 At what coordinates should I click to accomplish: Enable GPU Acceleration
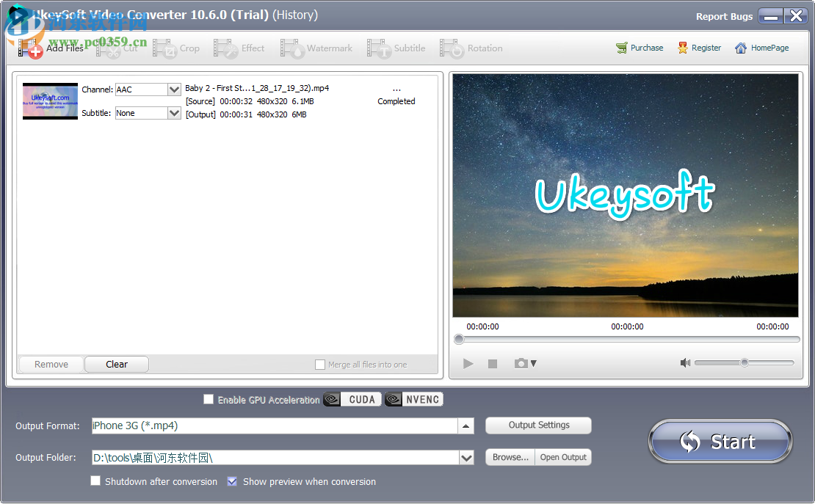(x=209, y=399)
